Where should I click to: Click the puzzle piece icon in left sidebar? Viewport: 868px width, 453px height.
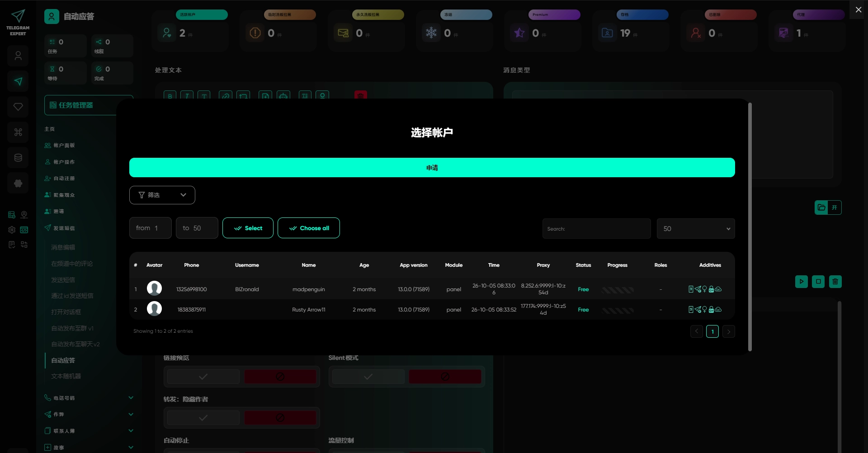coord(18,183)
